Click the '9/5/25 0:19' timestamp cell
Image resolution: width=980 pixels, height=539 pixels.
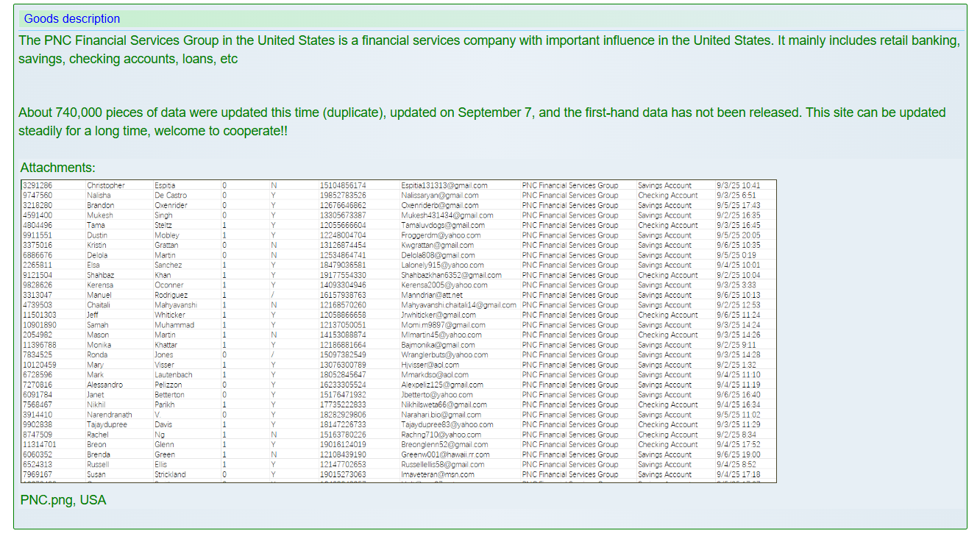736,256
